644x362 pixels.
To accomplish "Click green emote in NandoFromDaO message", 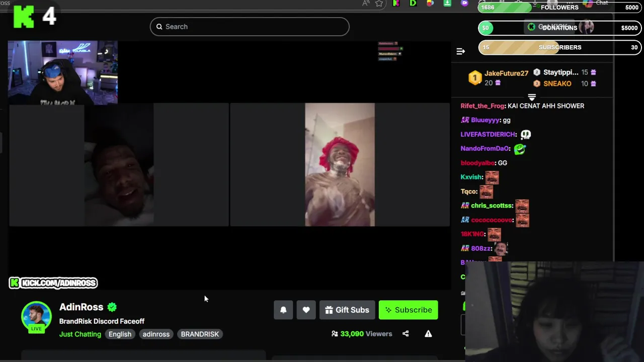I will point(519,148).
